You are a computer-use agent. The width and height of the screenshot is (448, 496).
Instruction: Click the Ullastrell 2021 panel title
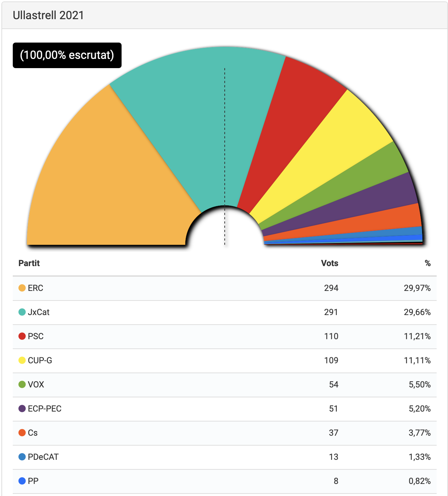(x=48, y=15)
